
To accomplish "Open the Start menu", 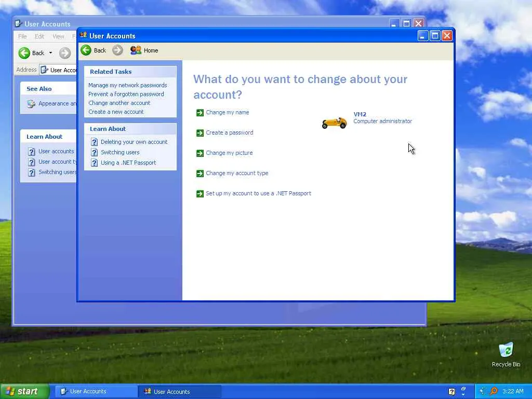I will pyautogui.click(x=25, y=391).
